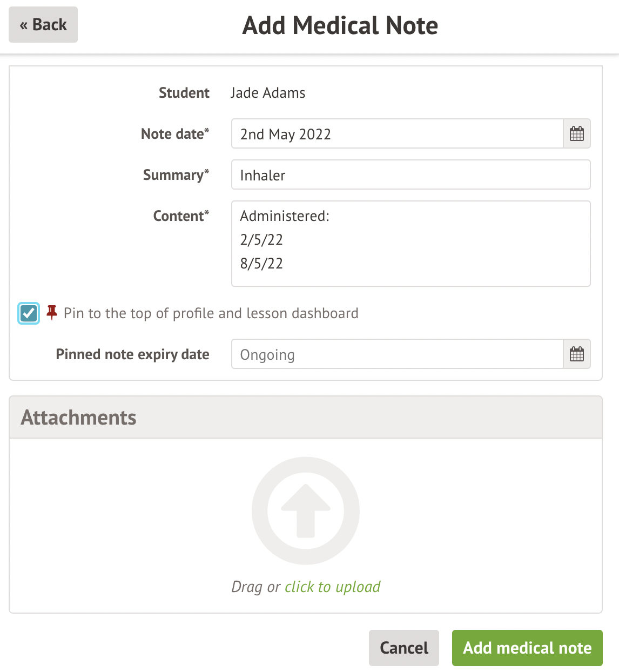Untick the pin to profile checkbox

tap(29, 313)
